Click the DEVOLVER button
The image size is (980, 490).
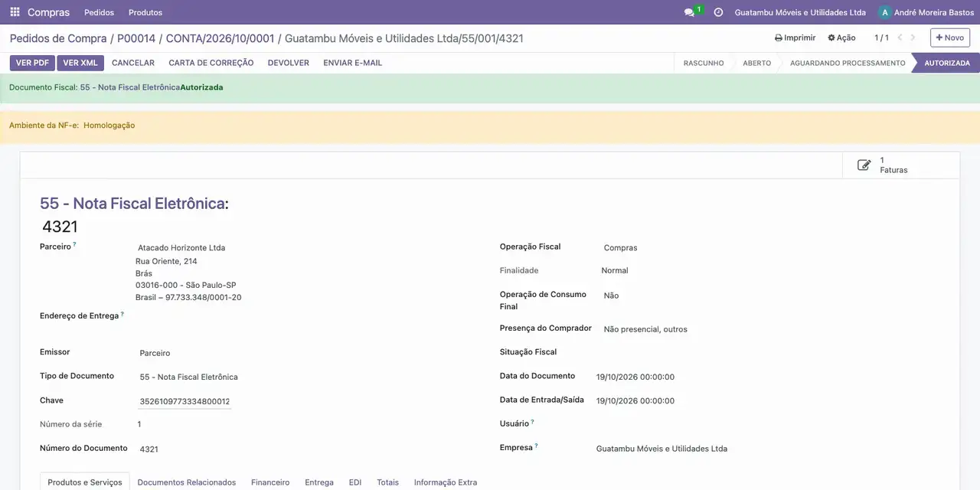pyautogui.click(x=289, y=63)
